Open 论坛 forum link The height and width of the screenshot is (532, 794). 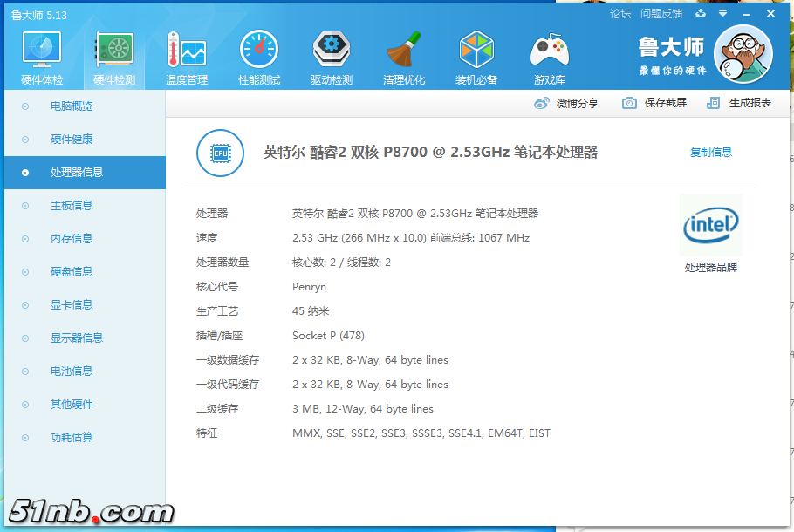click(620, 14)
